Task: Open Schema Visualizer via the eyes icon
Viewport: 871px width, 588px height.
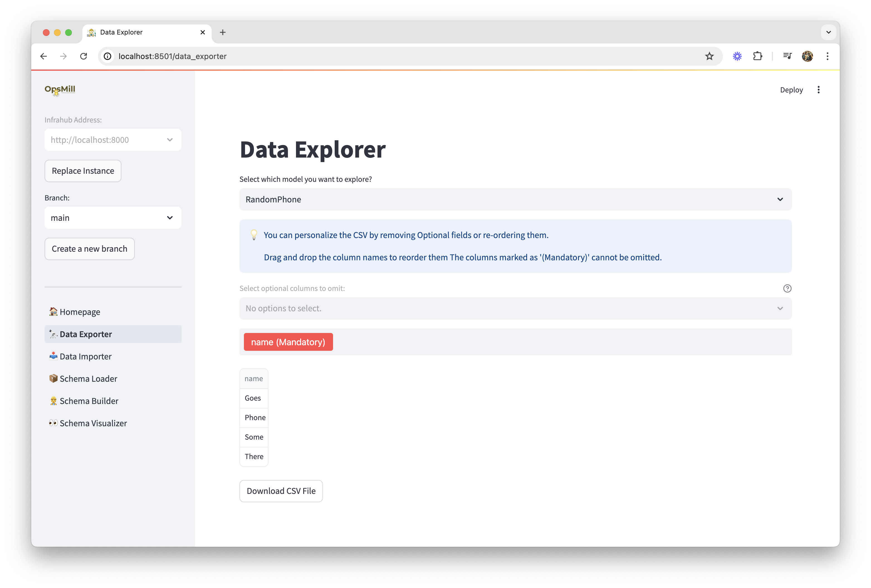Action: coord(53,423)
